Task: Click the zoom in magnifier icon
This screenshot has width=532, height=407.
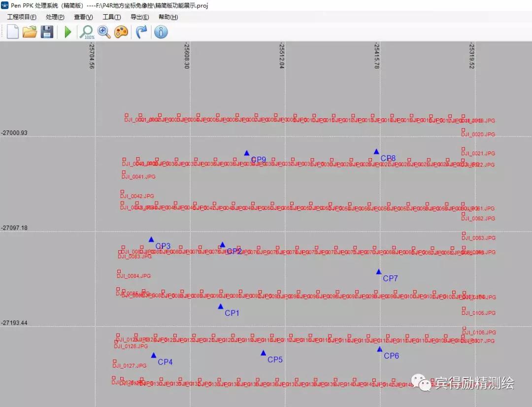Action: pos(104,32)
